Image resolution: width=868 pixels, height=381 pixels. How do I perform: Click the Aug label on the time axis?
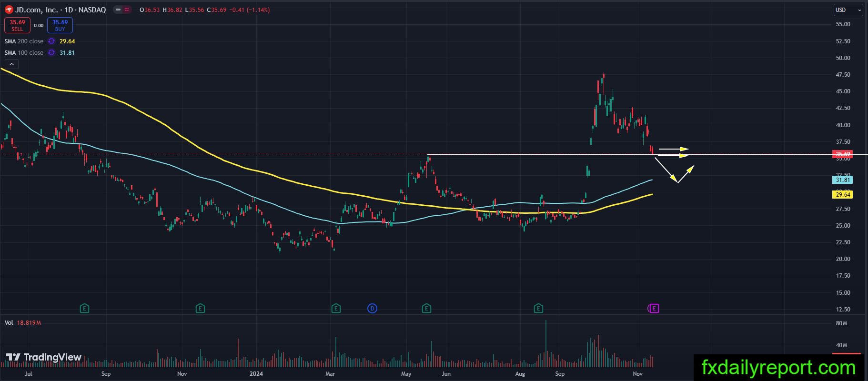tap(520, 374)
